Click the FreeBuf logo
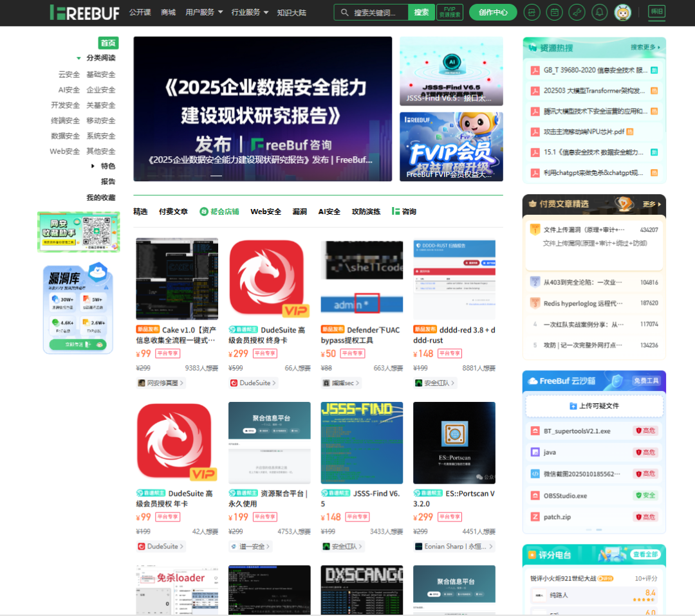 [85, 13]
